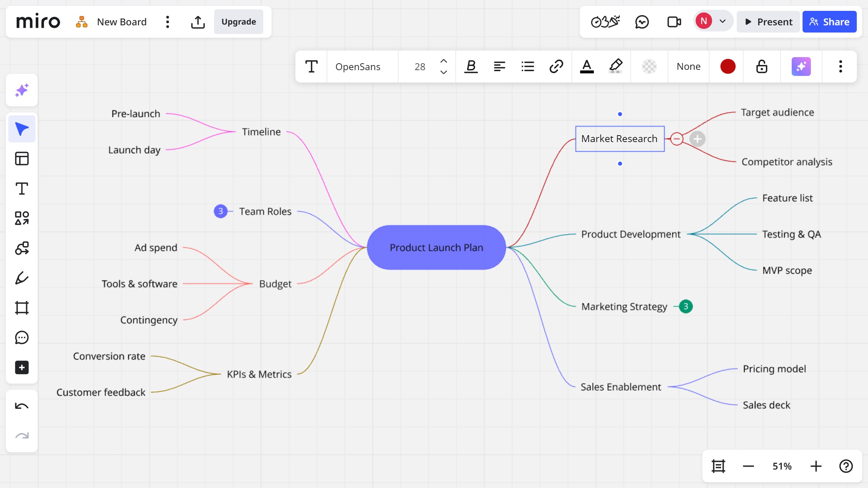Select the Pen drawing tool
The image size is (868, 488).
point(22,278)
